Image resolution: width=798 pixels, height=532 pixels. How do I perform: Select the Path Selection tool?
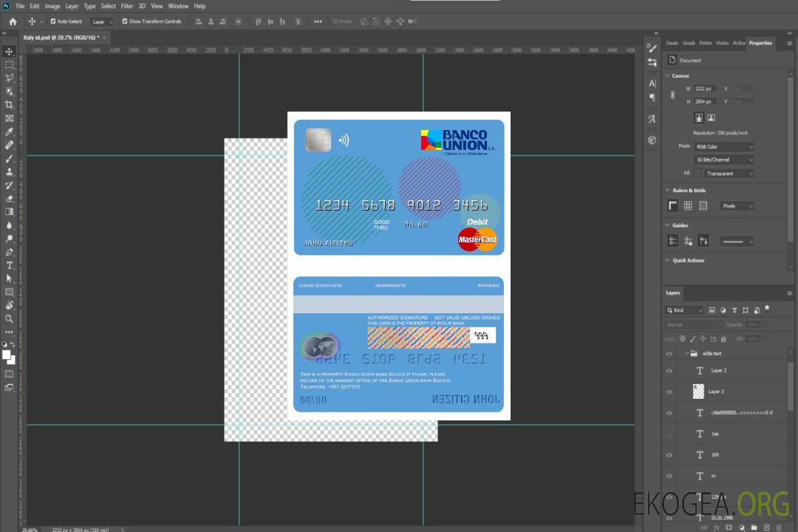[x=9, y=279]
